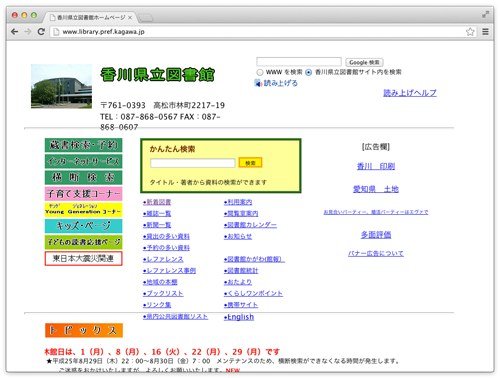Bookmark this page with the star icon
This screenshot has width=500, height=378.
[x=470, y=32]
